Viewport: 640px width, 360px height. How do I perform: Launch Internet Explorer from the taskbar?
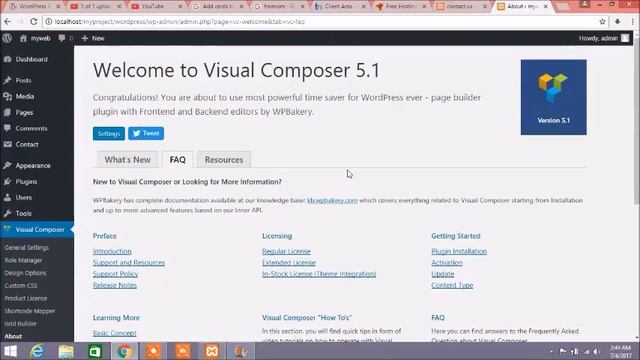37,351
